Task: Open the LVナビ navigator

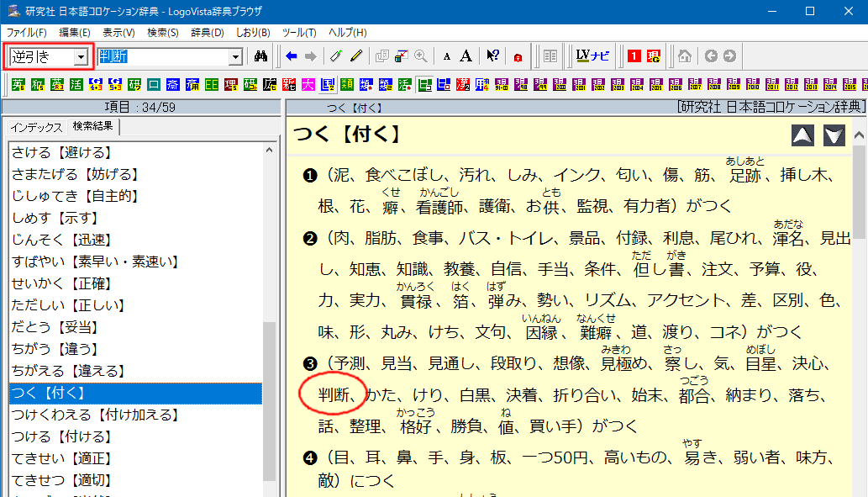Action: pyautogui.click(x=592, y=56)
